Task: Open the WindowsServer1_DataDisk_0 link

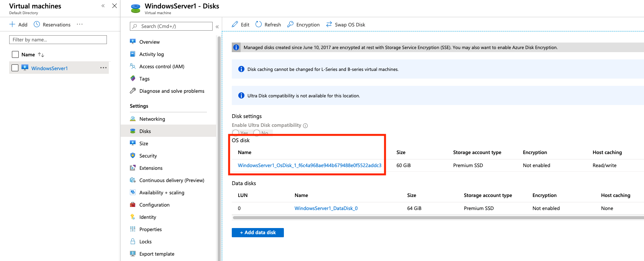Action: pyautogui.click(x=326, y=208)
